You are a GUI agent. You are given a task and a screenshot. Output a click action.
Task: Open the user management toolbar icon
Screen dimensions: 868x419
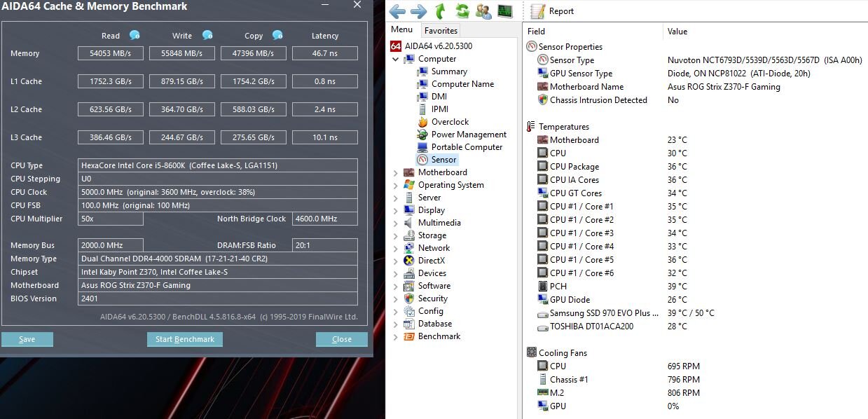coord(483,11)
